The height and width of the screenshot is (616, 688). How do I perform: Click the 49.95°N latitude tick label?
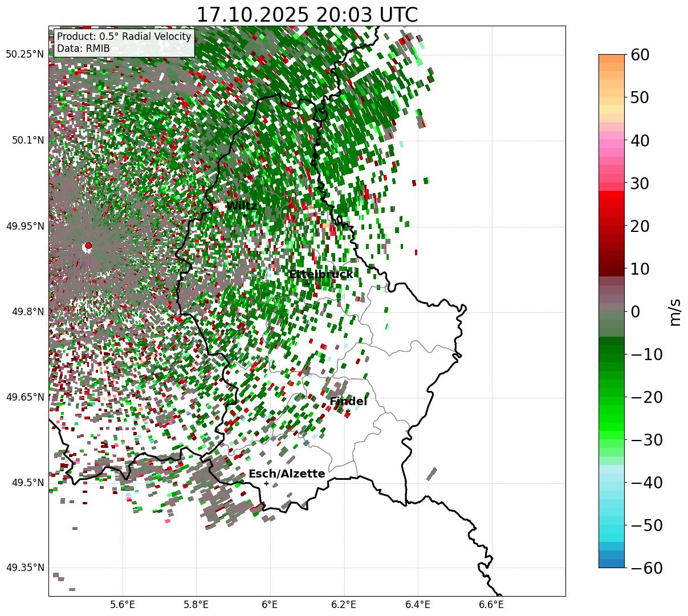pos(25,226)
